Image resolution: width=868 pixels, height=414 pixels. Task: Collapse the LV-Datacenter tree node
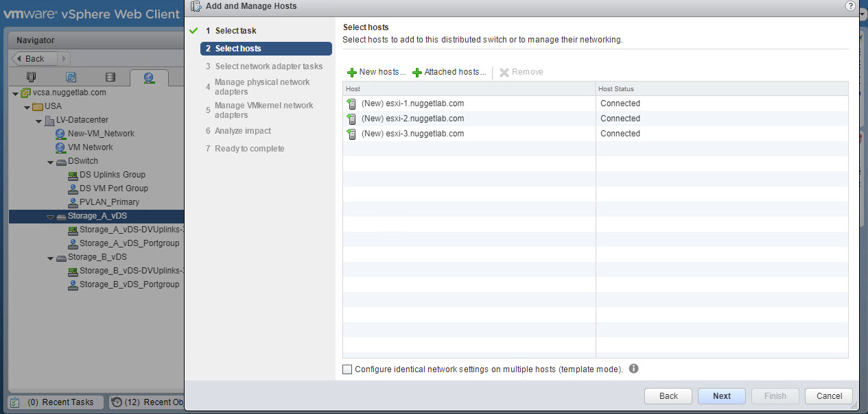tap(39, 121)
